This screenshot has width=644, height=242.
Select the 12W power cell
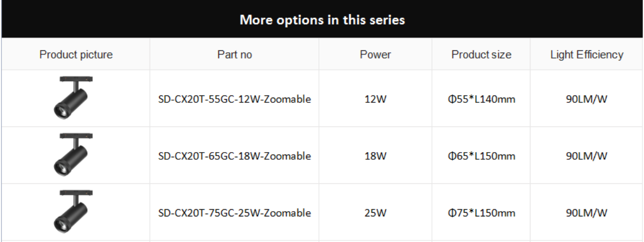pyautogui.click(x=375, y=99)
